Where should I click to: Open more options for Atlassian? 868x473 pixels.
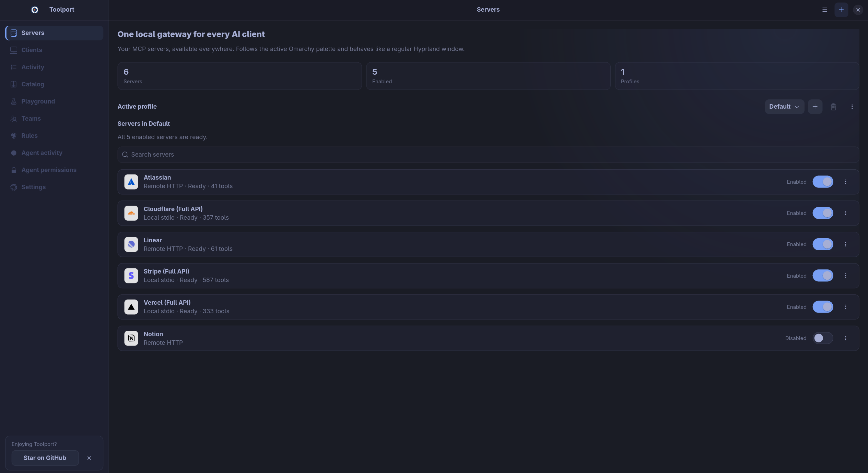pyautogui.click(x=846, y=182)
